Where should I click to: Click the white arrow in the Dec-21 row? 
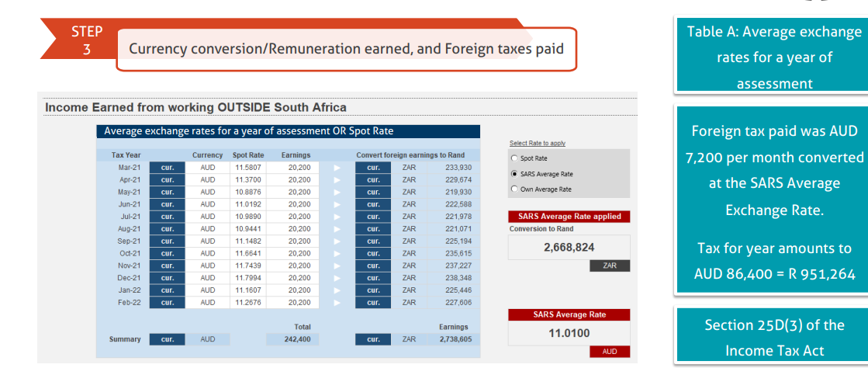[x=336, y=277]
